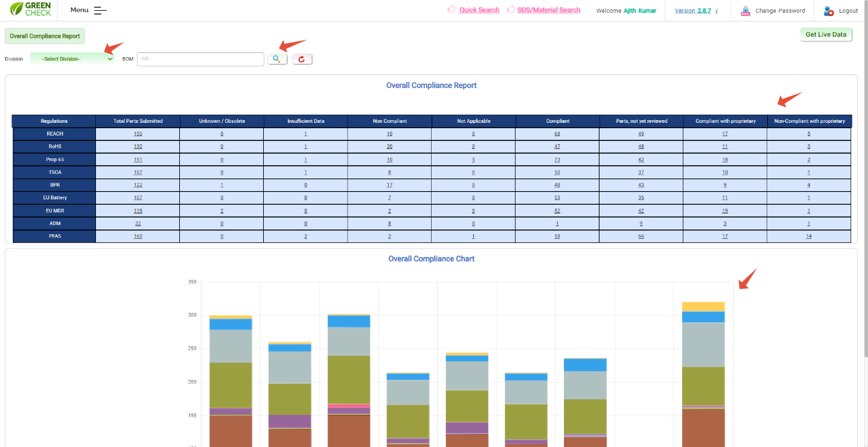
Task: Click the Total Parts Submitted column header
Action: click(x=138, y=121)
